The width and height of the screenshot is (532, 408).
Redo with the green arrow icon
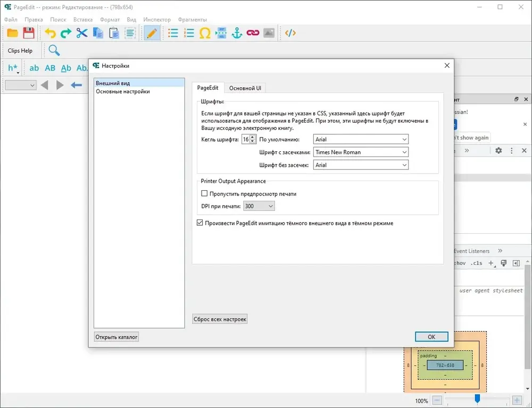click(66, 33)
